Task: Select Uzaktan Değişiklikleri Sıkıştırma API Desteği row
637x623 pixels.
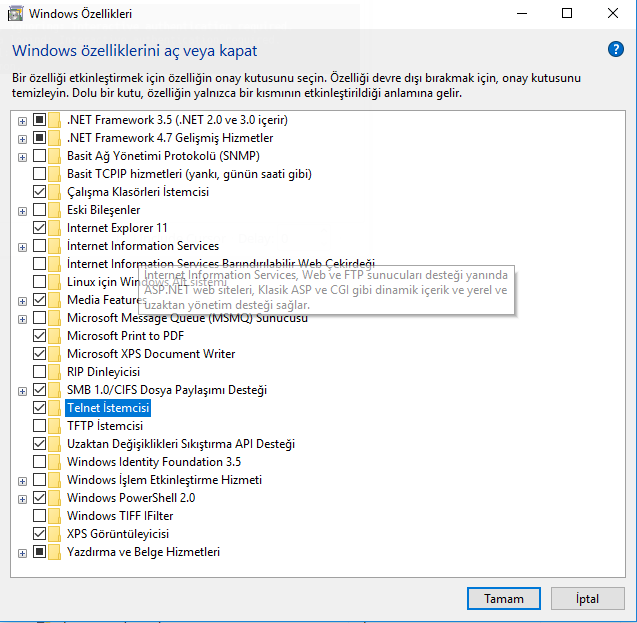Action: coord(181,444)
